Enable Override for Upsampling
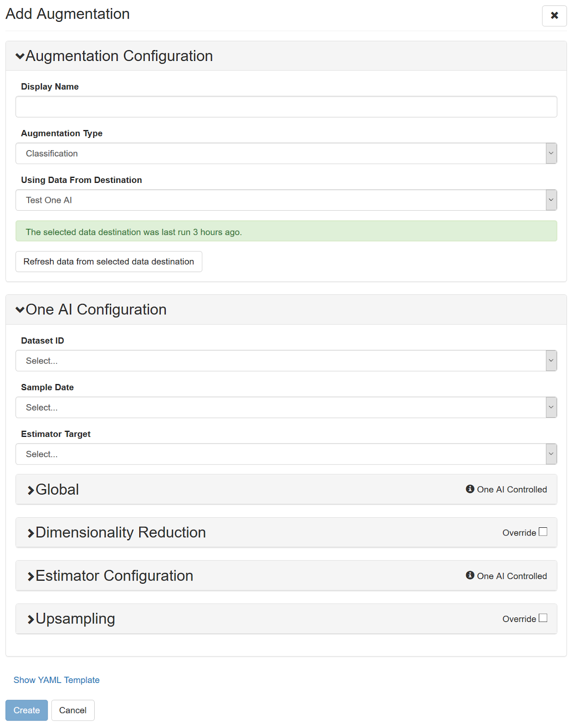This screenshot has width=572, height=728. (x=543, y=618)
